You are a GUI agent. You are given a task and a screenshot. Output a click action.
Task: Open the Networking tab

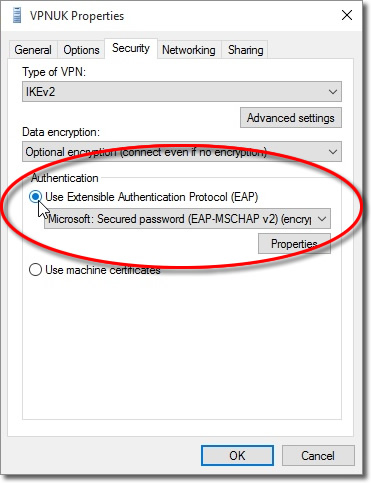(189, 50)
